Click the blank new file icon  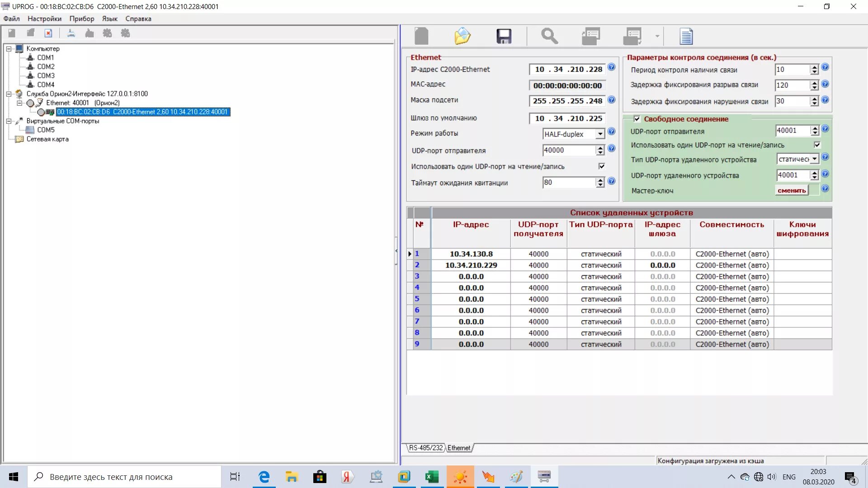point(421,36)
